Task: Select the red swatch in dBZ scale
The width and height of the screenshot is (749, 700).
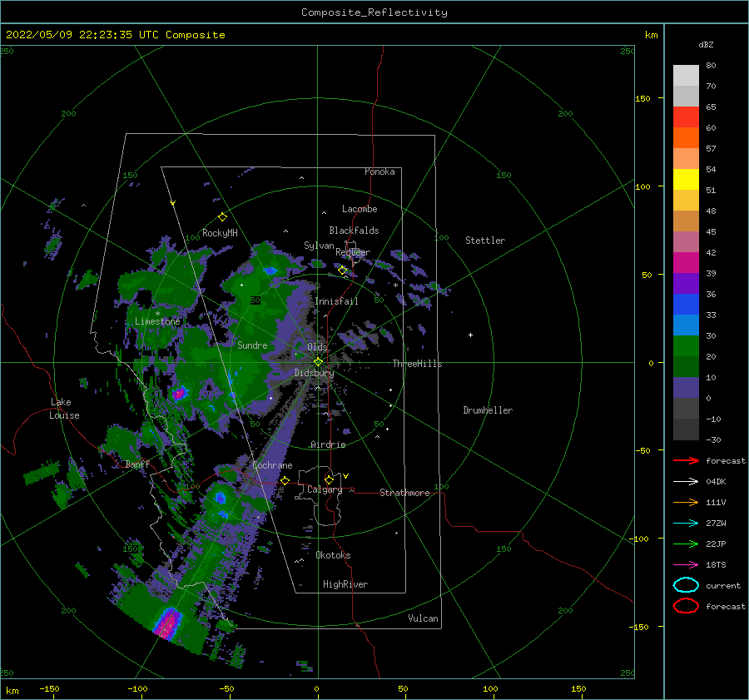Action: (x=686, y=117)
